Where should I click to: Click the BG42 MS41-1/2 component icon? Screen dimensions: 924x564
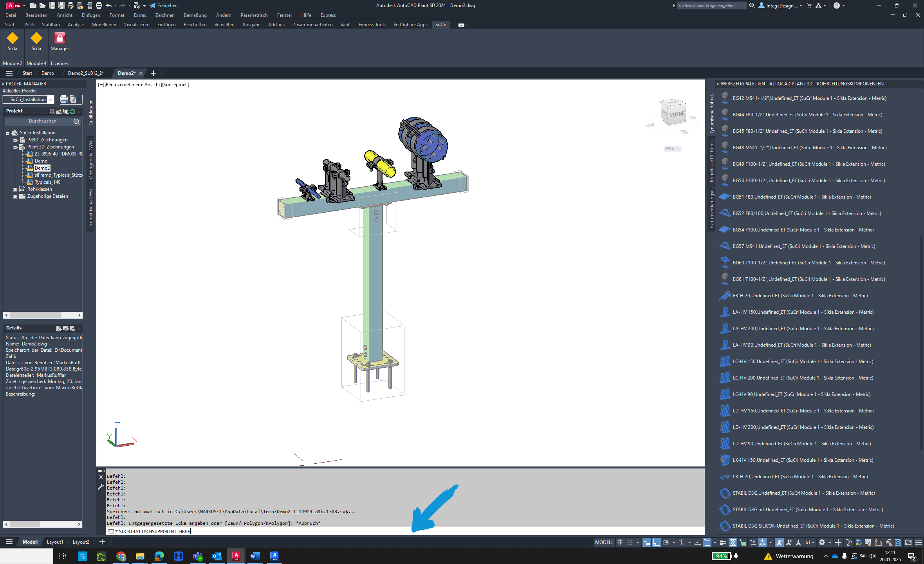click(x=724, y=98)
